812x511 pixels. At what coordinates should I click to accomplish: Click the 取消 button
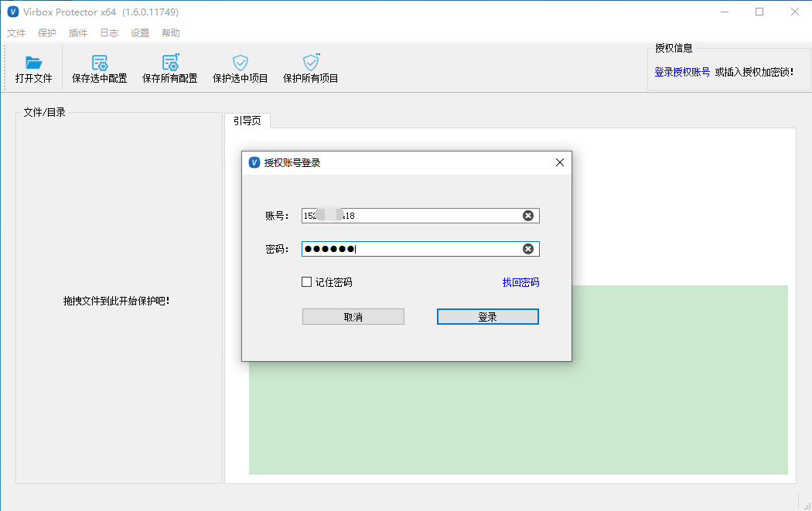353,317
